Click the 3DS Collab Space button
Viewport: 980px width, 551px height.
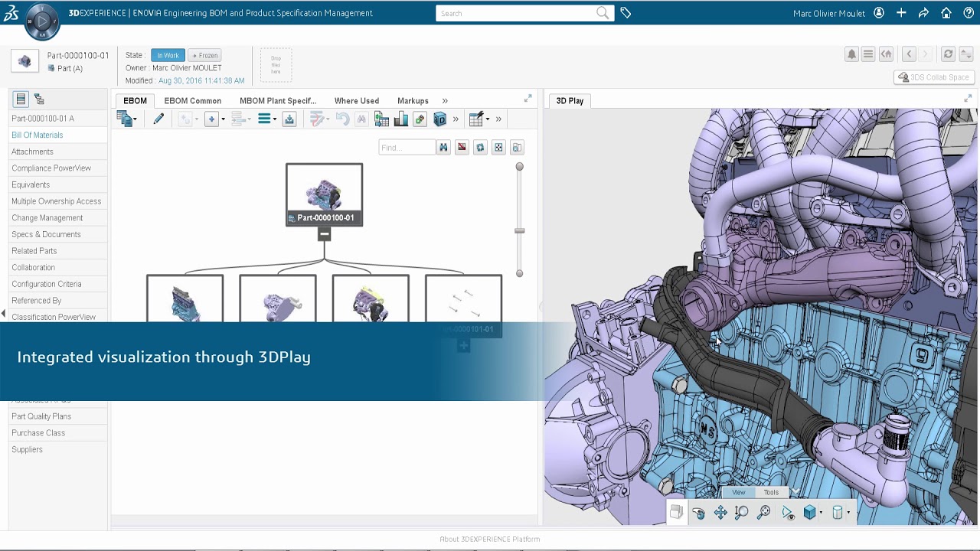coord(933,77)
